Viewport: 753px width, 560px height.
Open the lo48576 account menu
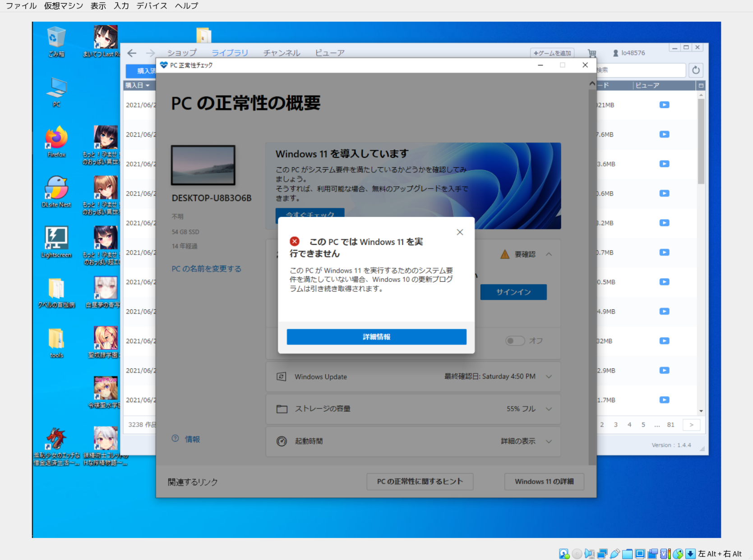629,53
